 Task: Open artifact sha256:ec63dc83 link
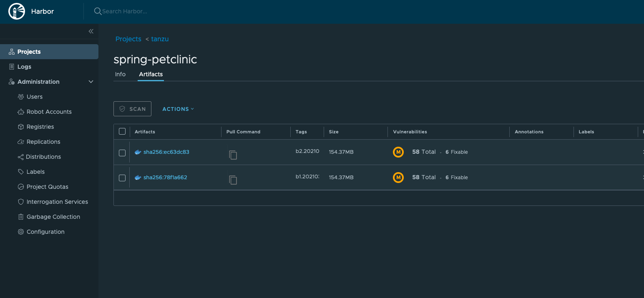(166, 152)
